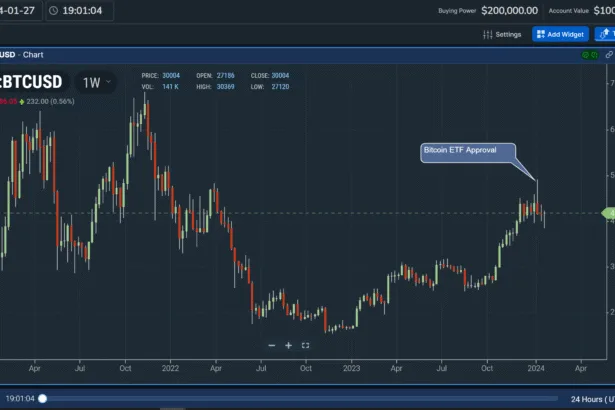Click the green current price tag on axis

608,213
